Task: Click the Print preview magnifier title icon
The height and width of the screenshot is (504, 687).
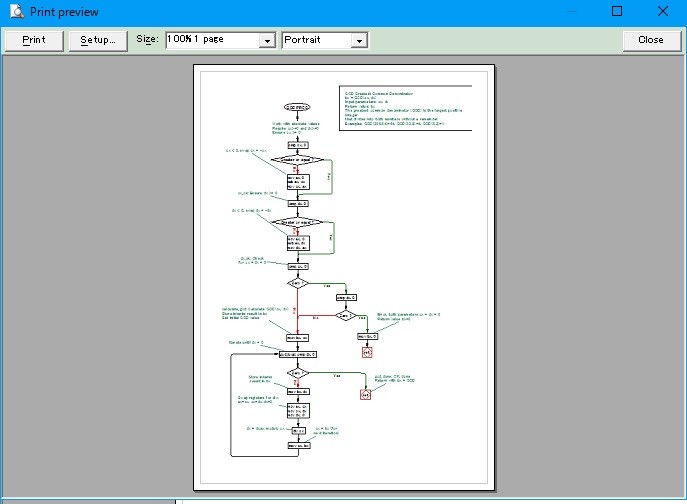Action: [x=17, y=11]
